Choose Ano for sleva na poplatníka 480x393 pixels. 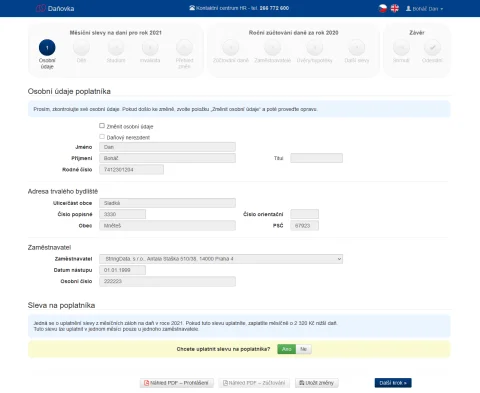click(287, 349)
